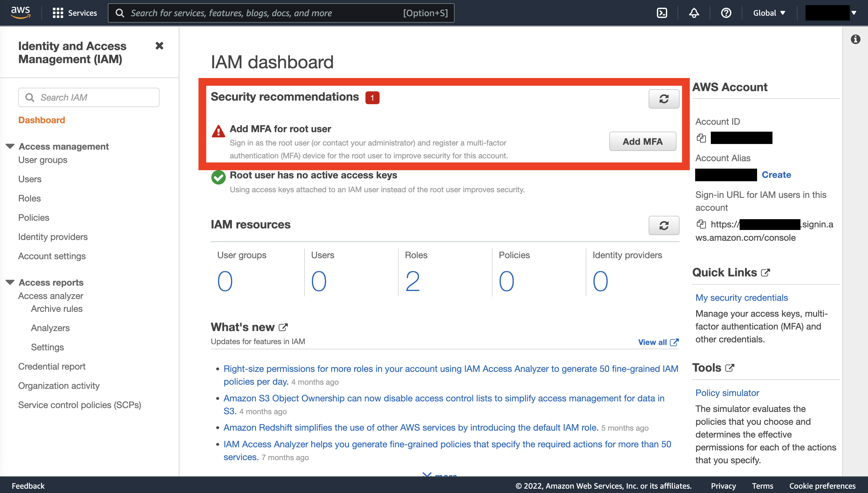Click the Roles count 2
This screenshot has height=493, width=868.
pyautogui.click(x=413, y=281)
